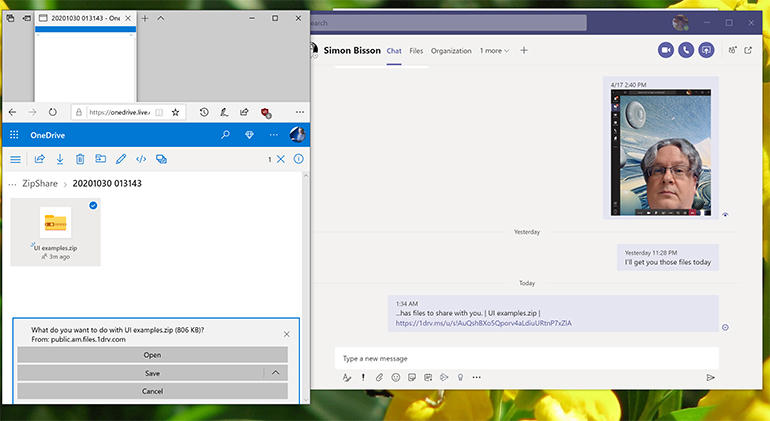Open a new tab in Edge
Screen dimensions: 770x421
[x=144, y=18]
